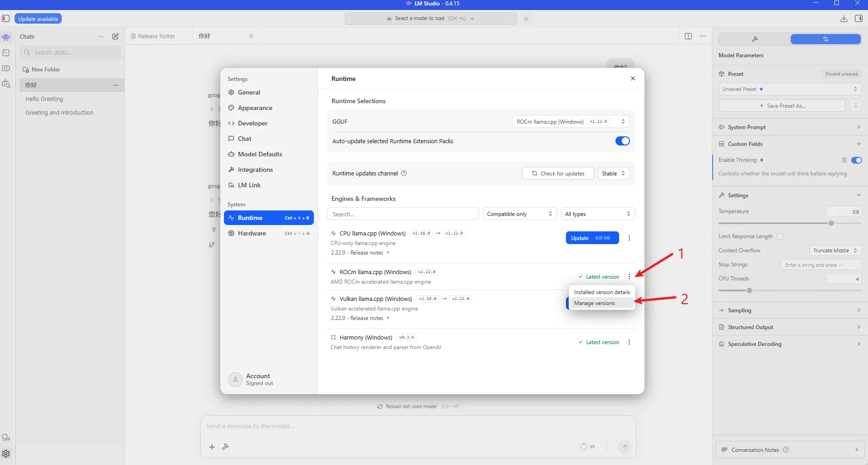868x465 pixels.
Task: Click the Search chats field
Action: click(70, 52)
